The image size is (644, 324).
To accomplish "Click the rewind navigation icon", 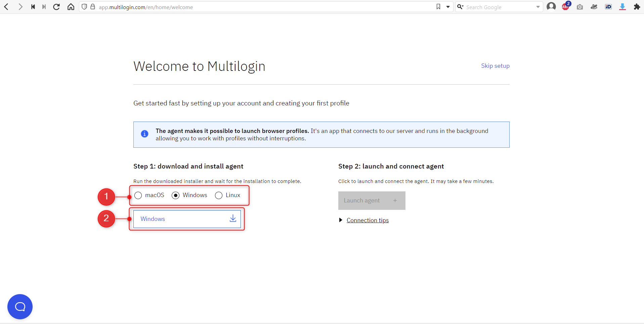I will [33, 7].
